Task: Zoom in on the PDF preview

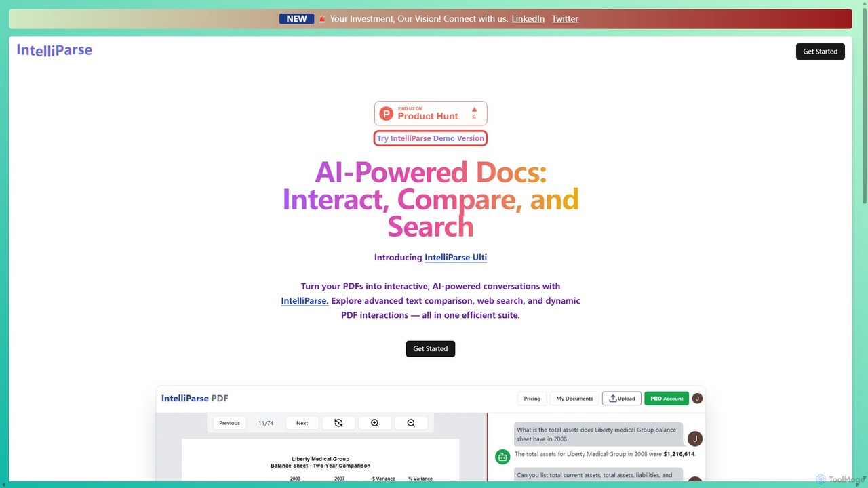Action: pyautogui.click(x=374, y=423)
